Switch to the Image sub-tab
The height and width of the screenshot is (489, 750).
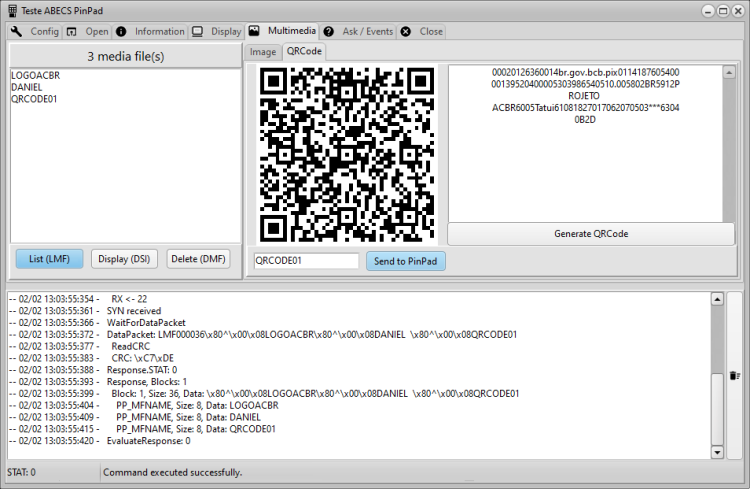pyautogui.click(x=263, y=52)
